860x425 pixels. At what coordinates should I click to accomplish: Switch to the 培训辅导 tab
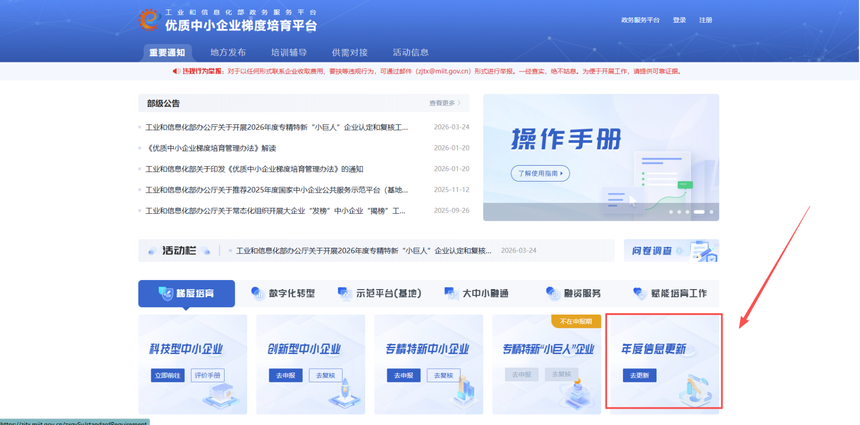(x=289, y=53)
